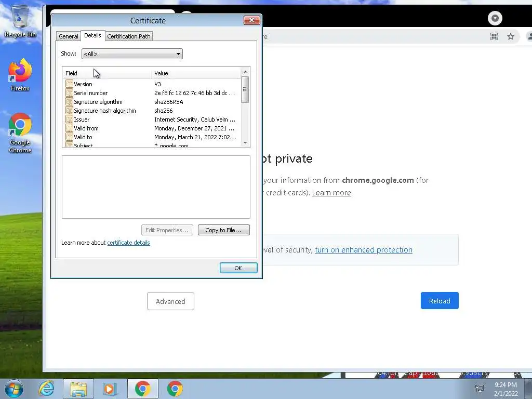Screen dimensions: 532x399
Task: Open the Recycle Bin desktop icon
Action: coord(20,21)
